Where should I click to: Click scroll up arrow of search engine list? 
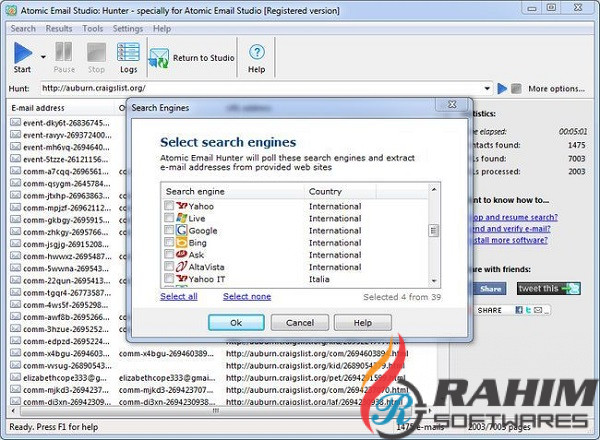coord(434,190)
